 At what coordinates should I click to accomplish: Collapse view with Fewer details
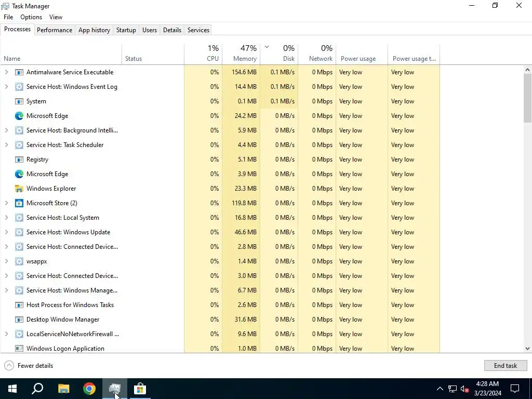[29, 365]
